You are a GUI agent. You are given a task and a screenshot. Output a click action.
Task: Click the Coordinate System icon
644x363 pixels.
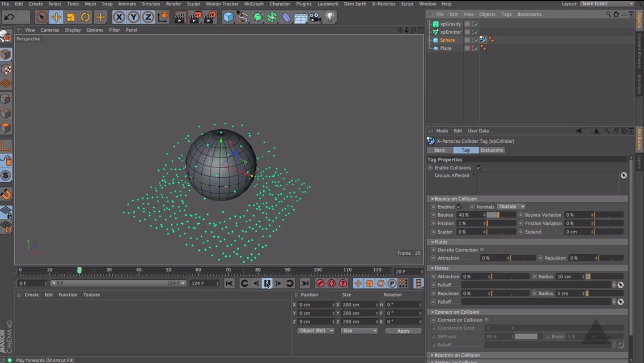164,17
